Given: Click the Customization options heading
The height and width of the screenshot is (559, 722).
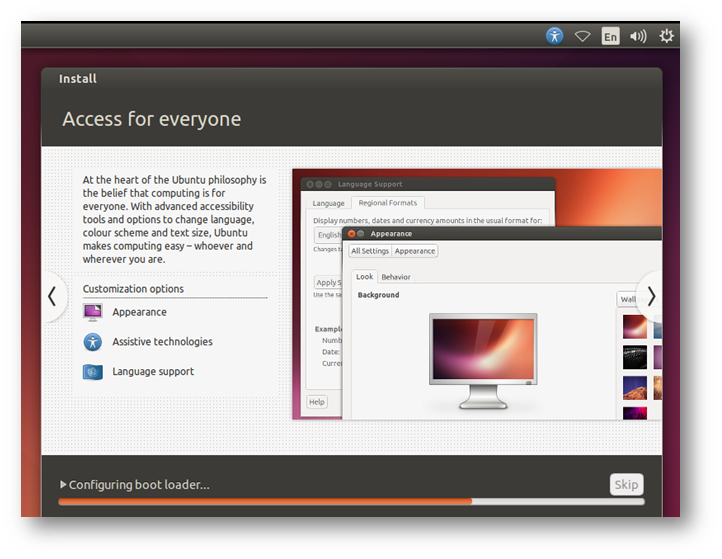Looking at the screenshot, I should [133, 289].
